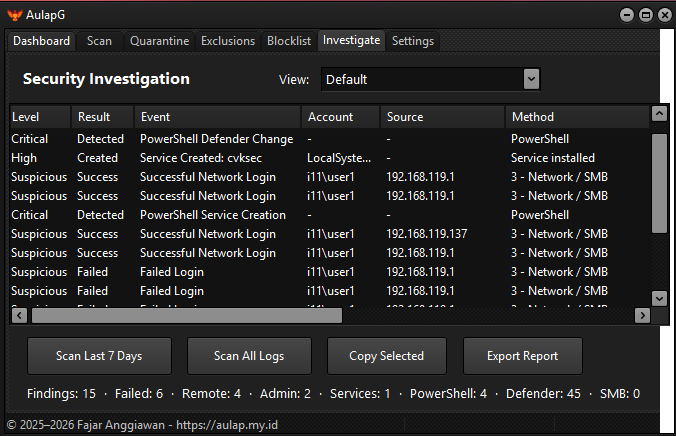Click the View combo box showing Default
676x436 pixels.
coord(430,79)
